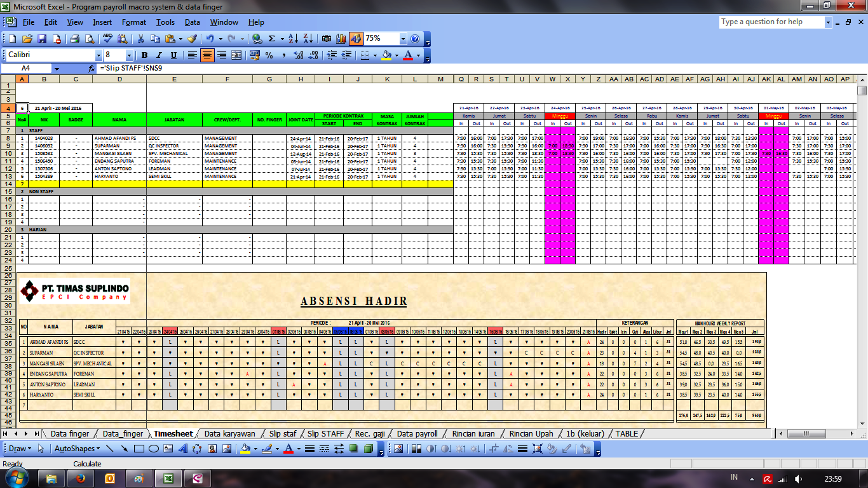Pick a color with the Font Color swatch

click(x=408, y=55)
